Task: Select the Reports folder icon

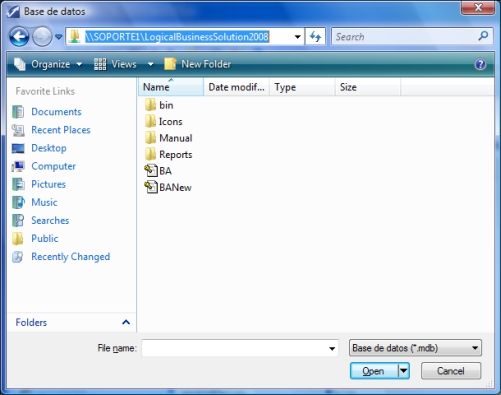Action: pos(150,154)
